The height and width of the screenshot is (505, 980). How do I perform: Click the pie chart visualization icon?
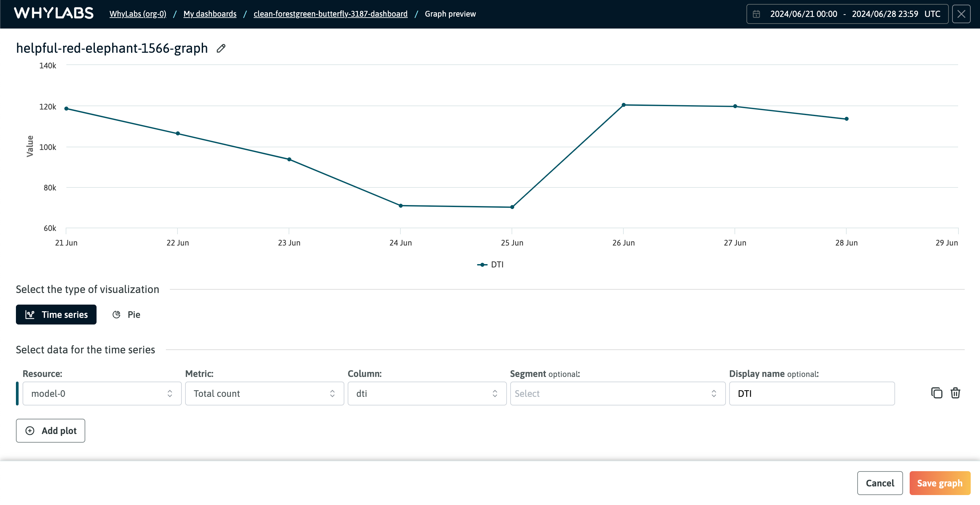(114, 314)
